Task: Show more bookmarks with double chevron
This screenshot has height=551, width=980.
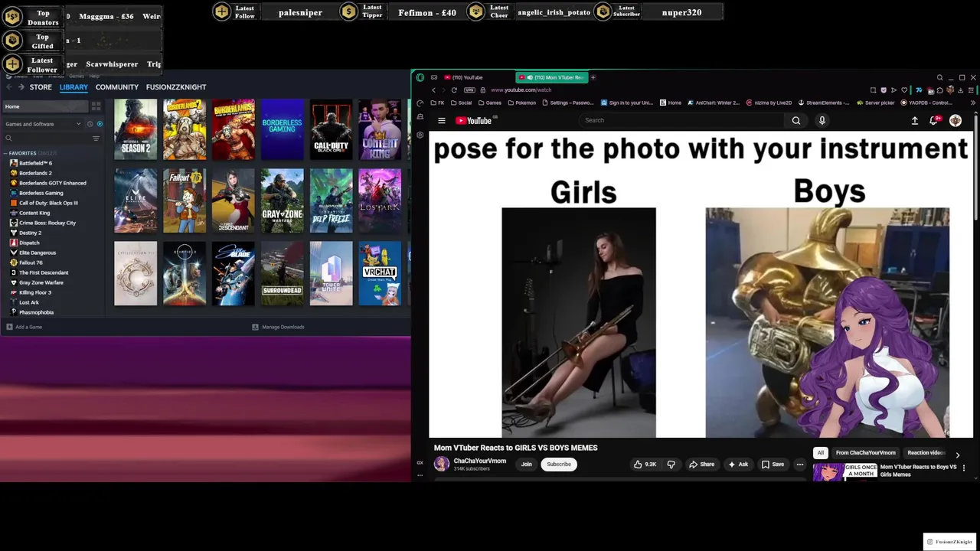Action: click(973, 103)
